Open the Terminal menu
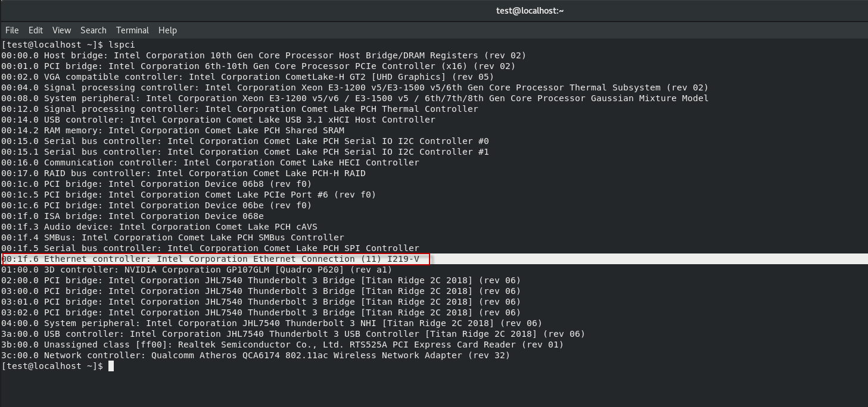 coord(132,30)
